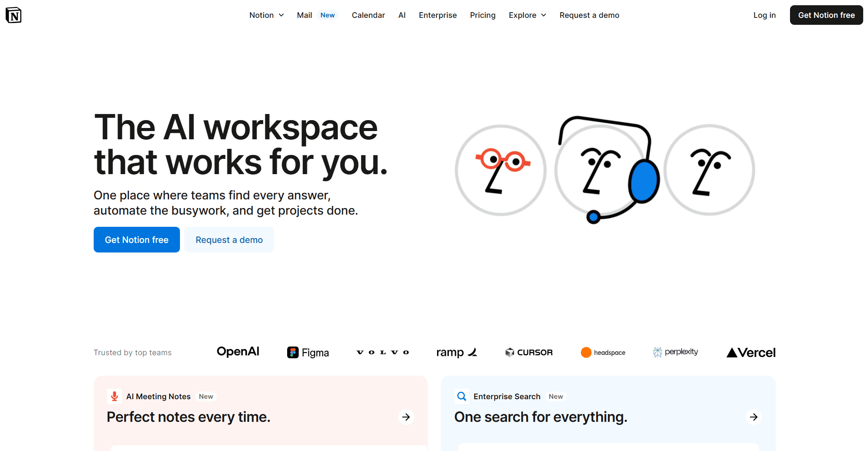Expand the Notion menu chevron
This screenshot has height=451, width=868.
pos(281,15)
